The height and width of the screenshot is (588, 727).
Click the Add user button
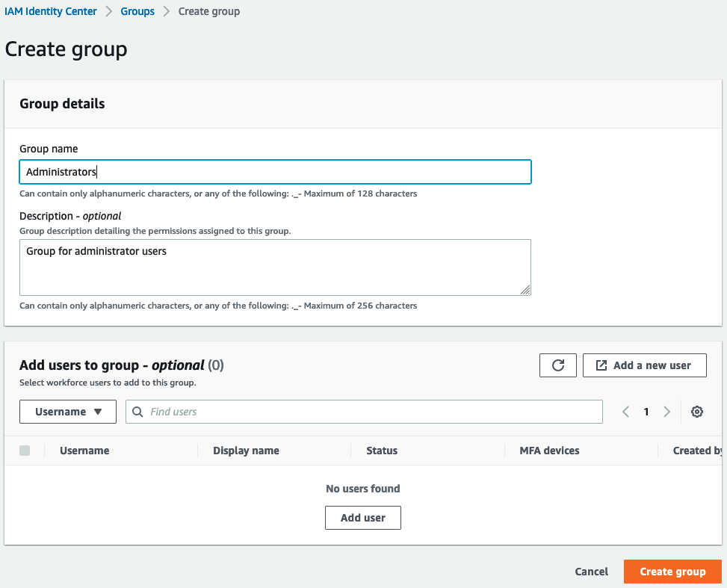pyautogui.click(x=363, y=518)
